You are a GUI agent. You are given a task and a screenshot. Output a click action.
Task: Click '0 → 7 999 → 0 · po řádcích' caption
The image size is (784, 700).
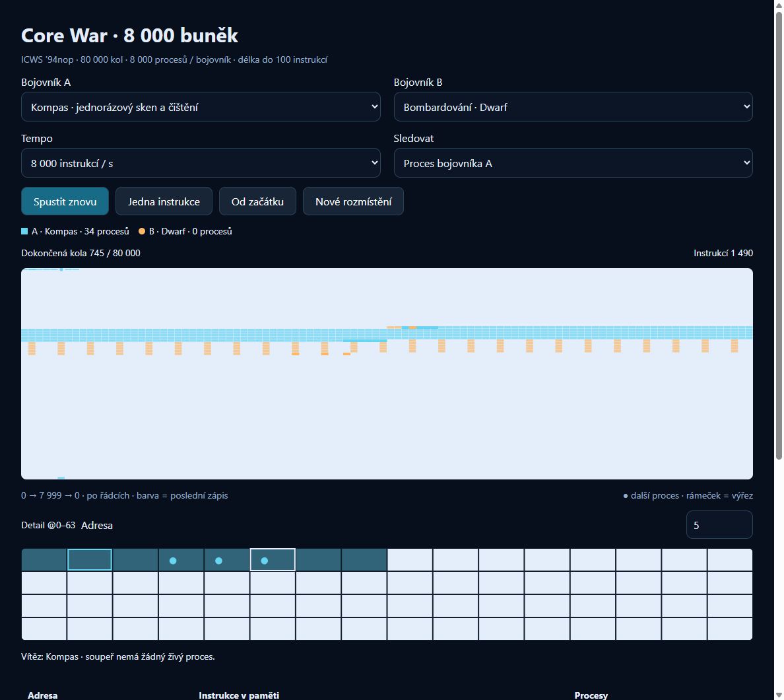point(125,495)
